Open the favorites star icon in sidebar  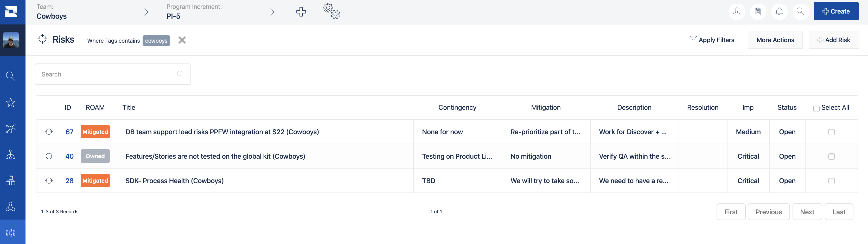pyautogui.click(x=10, y=102)
